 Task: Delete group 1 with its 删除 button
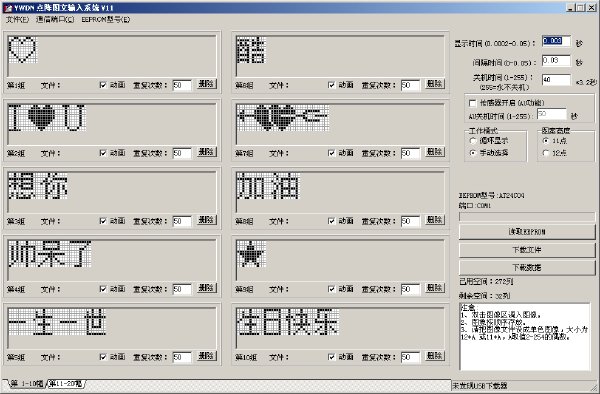pos(207,84)
